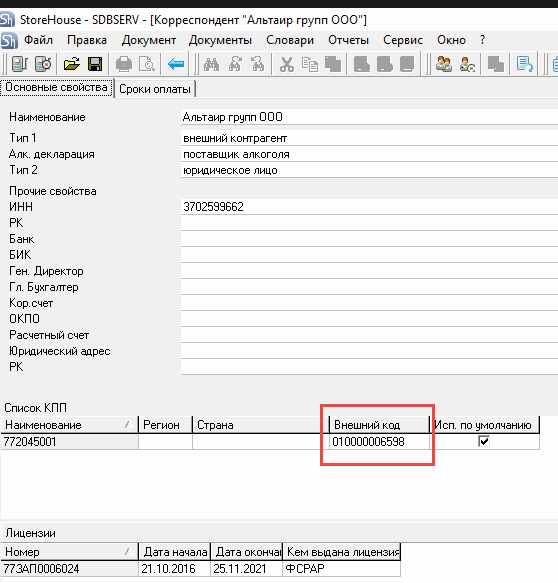The width and height of the screenshot is (558, 583).
Task: Open the ? help menu
Action: coord(483,40)
